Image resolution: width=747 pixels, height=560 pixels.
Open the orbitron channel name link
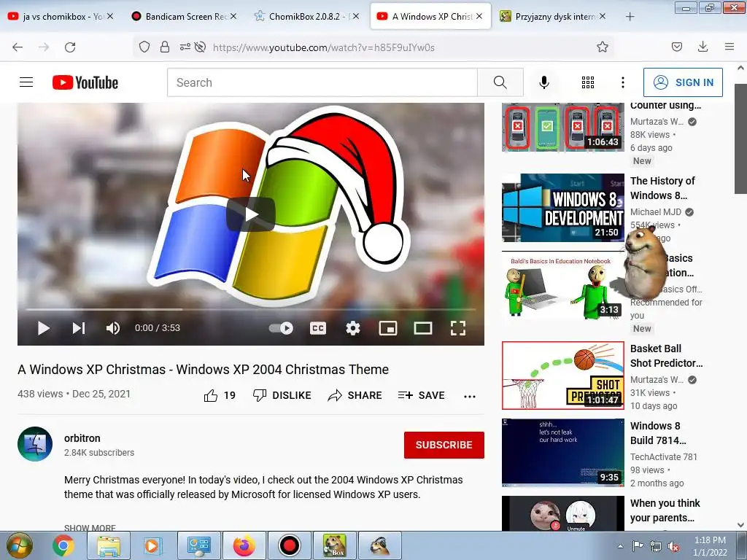point(82,438)
